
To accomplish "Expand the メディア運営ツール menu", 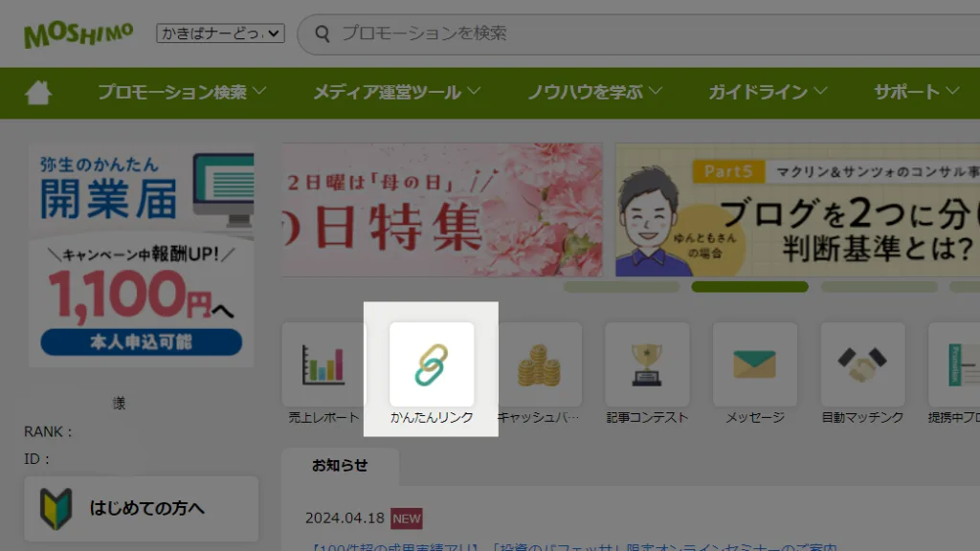I will pos(396,93).
